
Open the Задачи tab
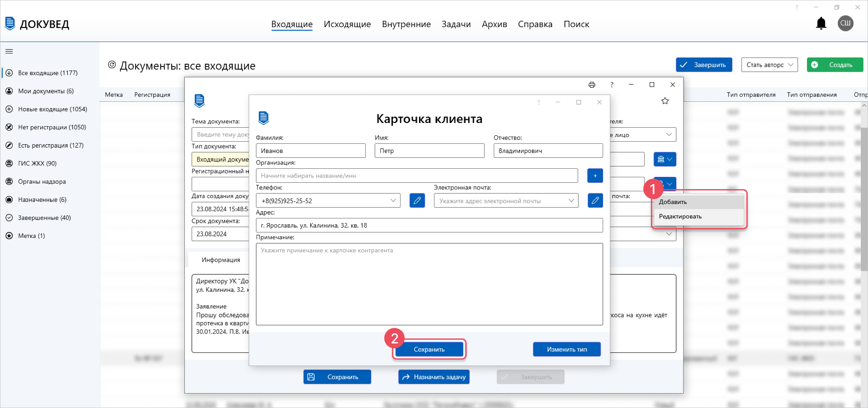(x=456, y=24)
